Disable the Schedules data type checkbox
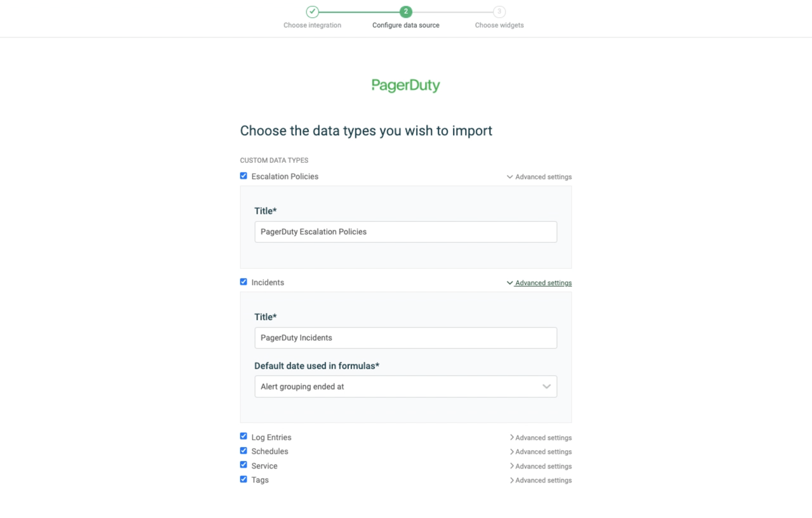Viewport: 812px width, 518px height. pyautogui.click(x=244, y=451)
